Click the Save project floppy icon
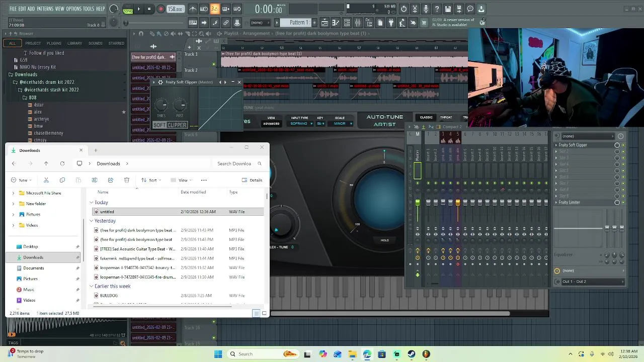644x362 pixels. pyautogui.click(x=448, y=9)
